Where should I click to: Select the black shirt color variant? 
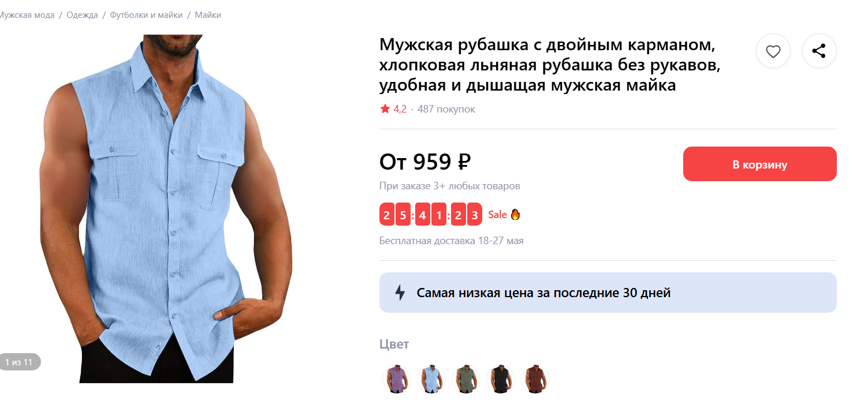[x=500, y=379]
